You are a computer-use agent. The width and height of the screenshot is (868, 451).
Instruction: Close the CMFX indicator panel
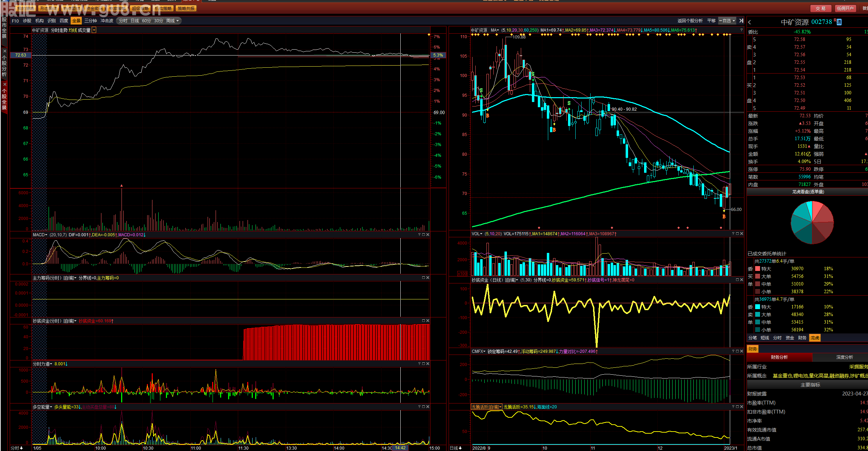click(742, 351)
